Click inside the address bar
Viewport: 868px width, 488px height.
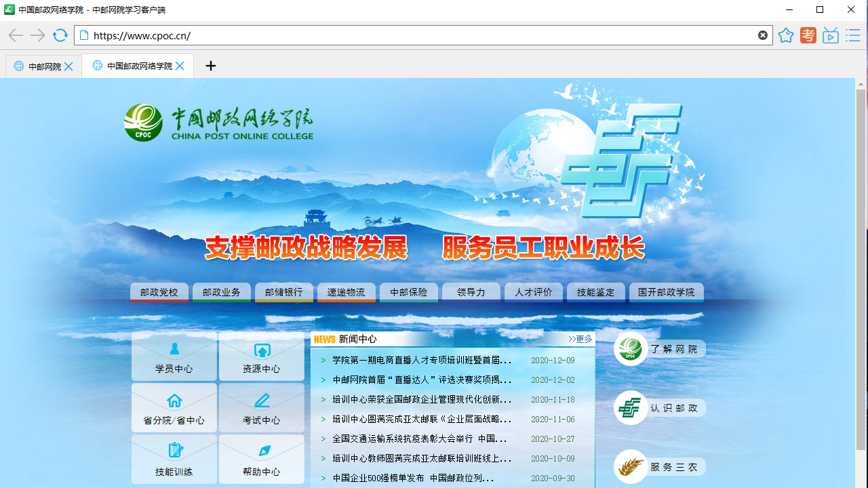coord(407,35)
